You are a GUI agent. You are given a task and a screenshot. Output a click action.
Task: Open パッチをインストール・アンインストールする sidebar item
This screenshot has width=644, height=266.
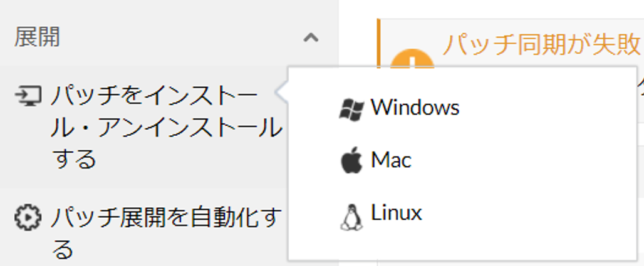pyautogui.click(x=145, y=127)
